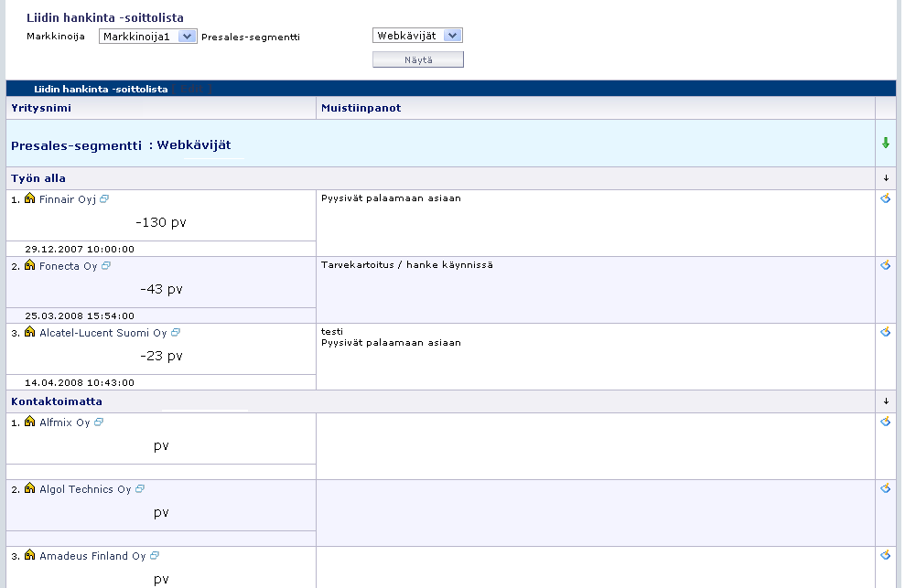This screenshot has width=916, height=588.
Task: Click the -43 pv value
Action: 161,289
